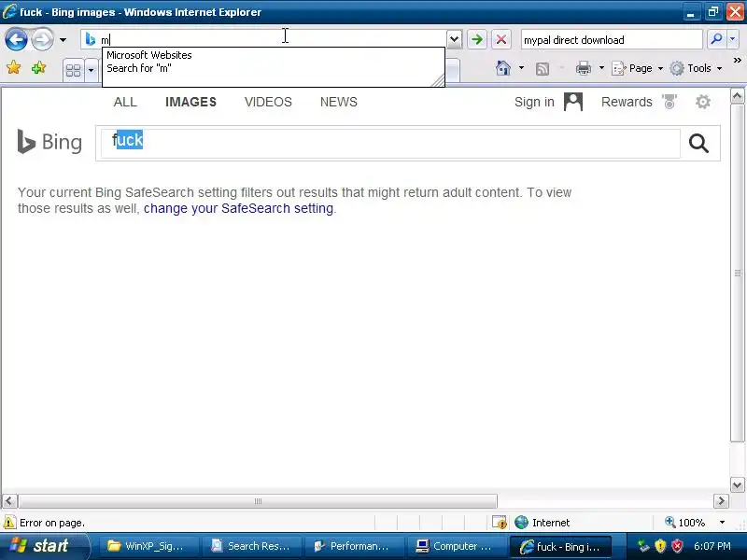Click the yellow security shield tray icon
This screenshot has height=560, width=747.
tap(660, 546)
